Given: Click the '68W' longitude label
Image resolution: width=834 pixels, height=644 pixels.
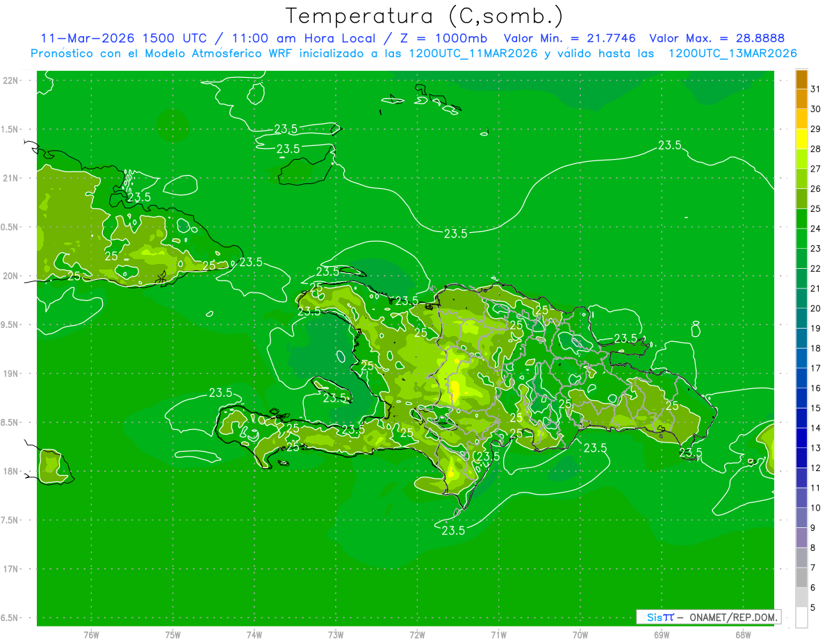Looking at the screenshot, I should [x=743, y=634].
